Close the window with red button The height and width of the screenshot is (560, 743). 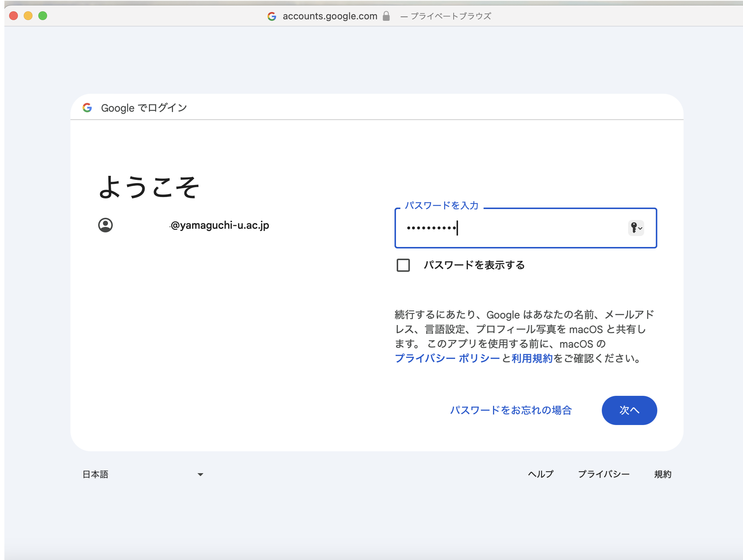click(14, 16)
